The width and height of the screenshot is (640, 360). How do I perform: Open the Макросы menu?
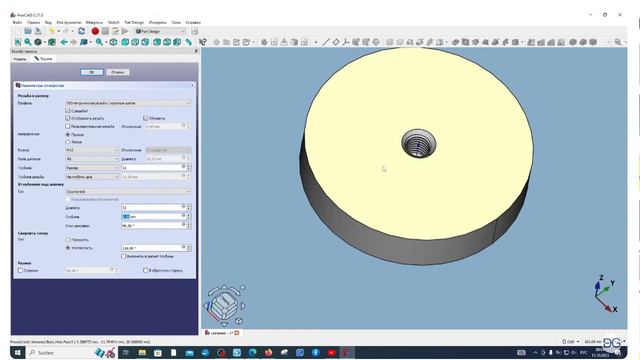click(x=94, y=22)
